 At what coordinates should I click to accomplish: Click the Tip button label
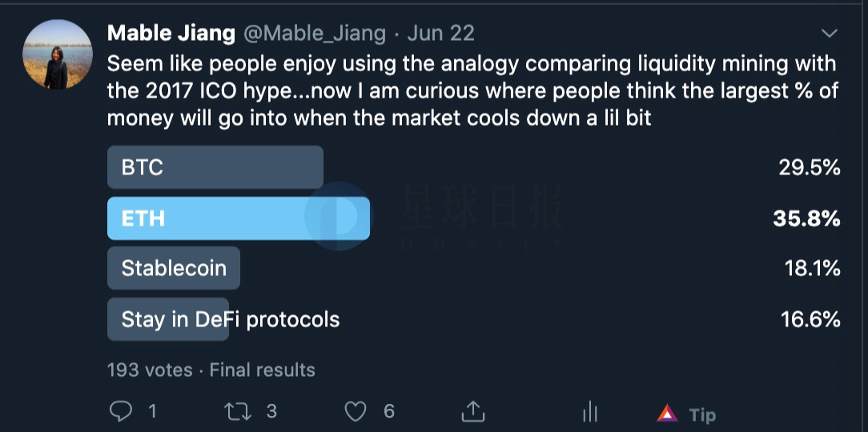coord(702,414)
